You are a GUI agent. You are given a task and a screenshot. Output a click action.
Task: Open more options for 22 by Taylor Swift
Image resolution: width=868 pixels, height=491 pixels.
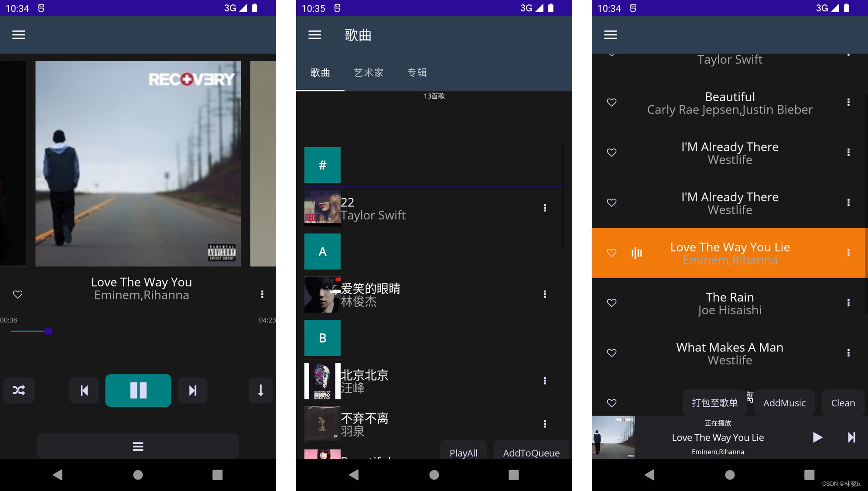pos(545,208)
